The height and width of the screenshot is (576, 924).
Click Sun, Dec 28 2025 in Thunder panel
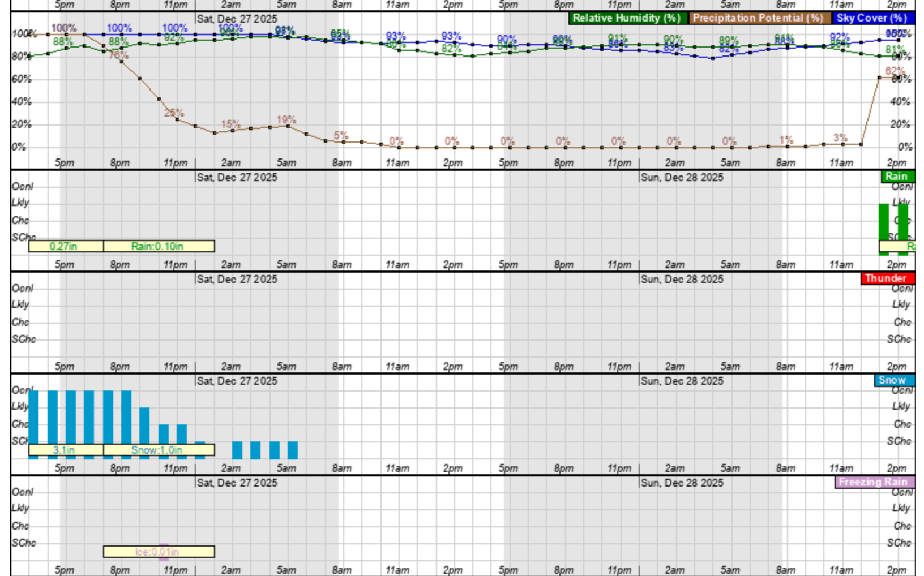682,279
